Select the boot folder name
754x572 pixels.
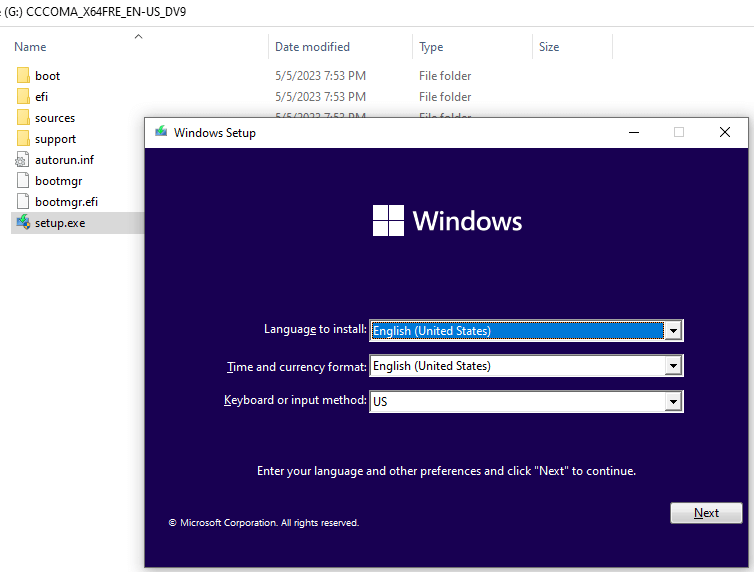click(x=47, y=76)
